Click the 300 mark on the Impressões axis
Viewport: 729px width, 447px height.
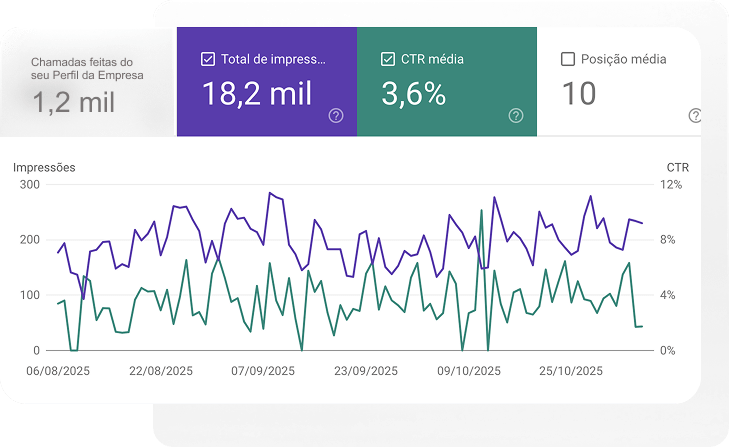29,185
